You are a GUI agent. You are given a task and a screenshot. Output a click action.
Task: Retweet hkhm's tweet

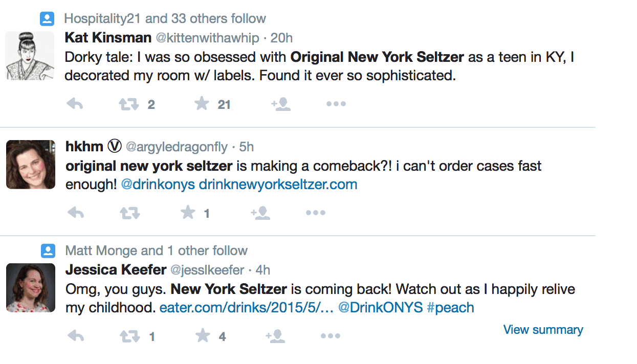pos(129,213)
